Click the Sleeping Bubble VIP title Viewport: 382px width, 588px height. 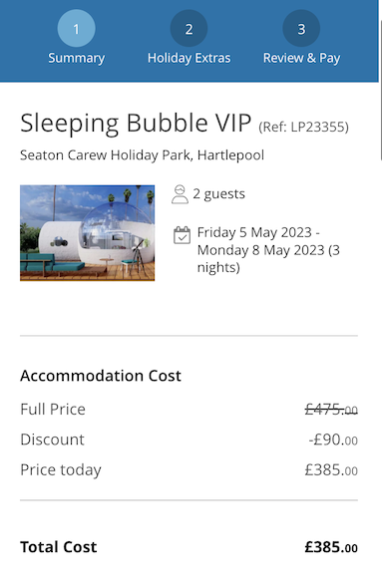(136, 124)
